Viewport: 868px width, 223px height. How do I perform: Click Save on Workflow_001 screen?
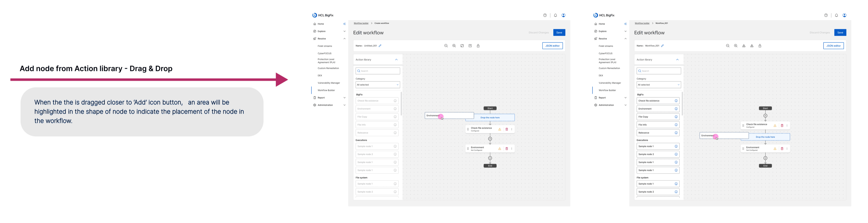(x=840, y=33)
